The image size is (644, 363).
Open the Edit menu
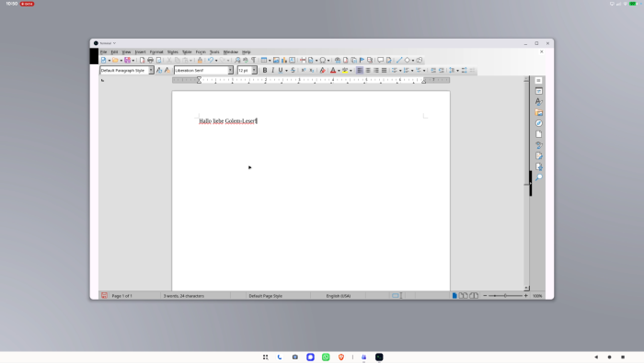click(114, 52)
